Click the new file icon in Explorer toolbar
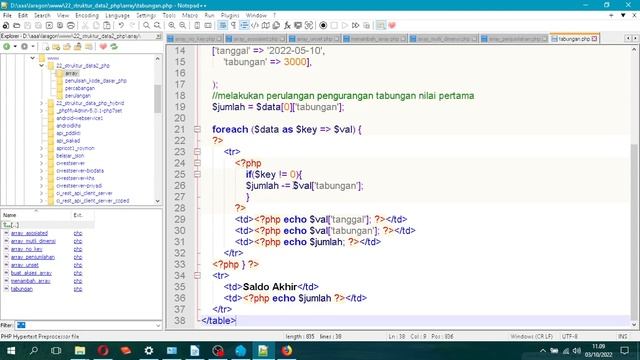Viewport: 640px width, 360px height. (46, 47)
